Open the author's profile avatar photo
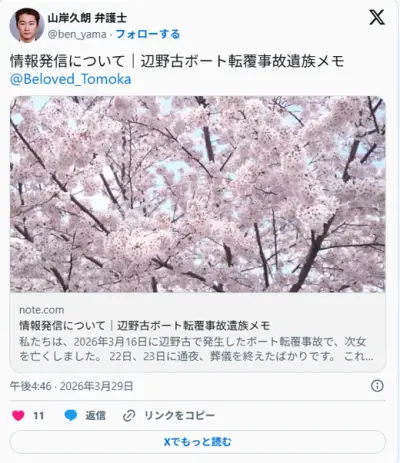The height and width of the screenshot is (463, 400). pyautogui.click(x=27, y=25)
